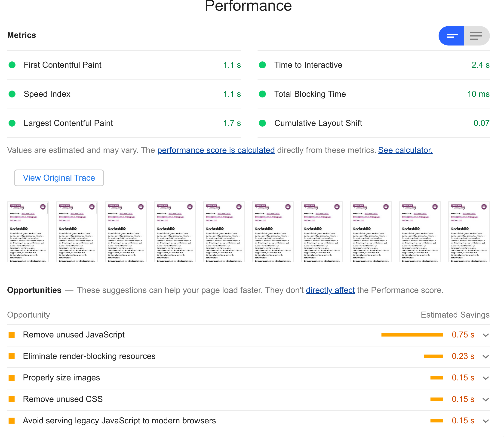Click green dot beside Time to Interactive

coord(262,65)
